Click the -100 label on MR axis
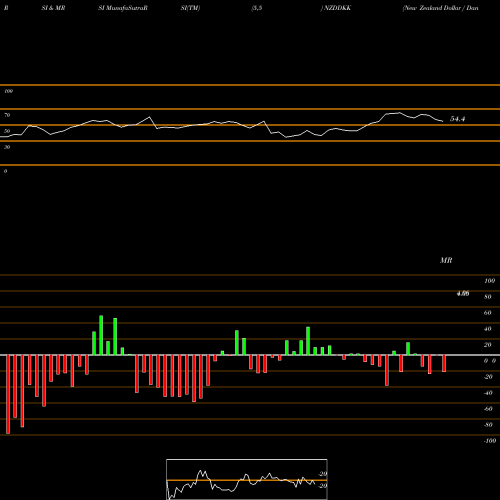The image size is (500, 500). point(490,441)
